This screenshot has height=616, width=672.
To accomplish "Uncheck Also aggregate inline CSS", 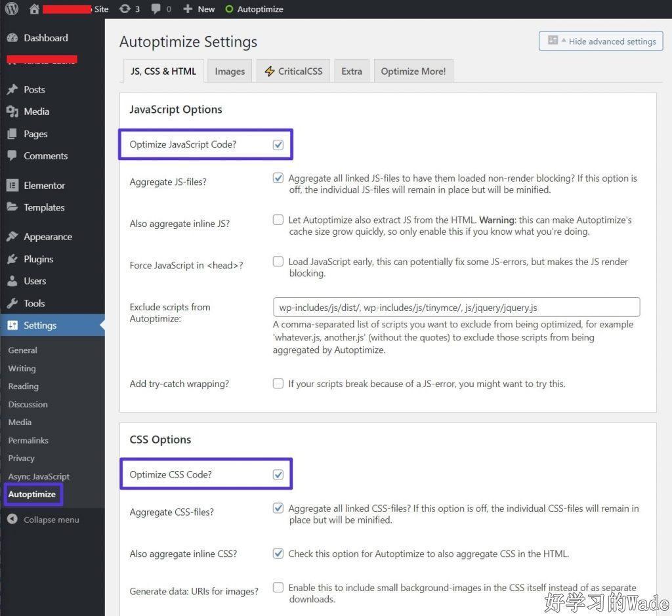I will pyautogui.click(x=278, y=554).
